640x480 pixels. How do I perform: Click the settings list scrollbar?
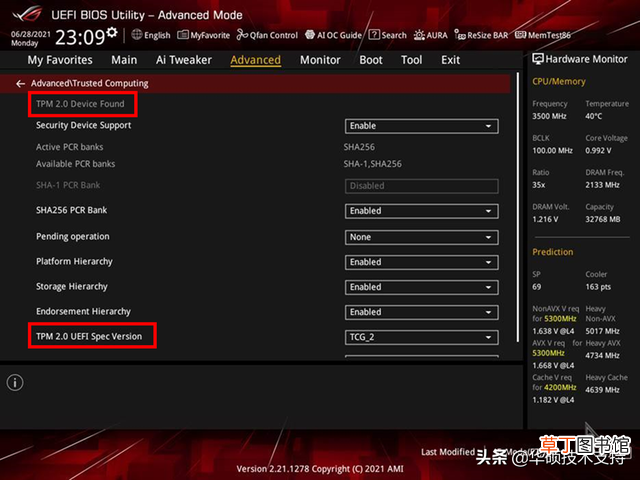point(518,207)
